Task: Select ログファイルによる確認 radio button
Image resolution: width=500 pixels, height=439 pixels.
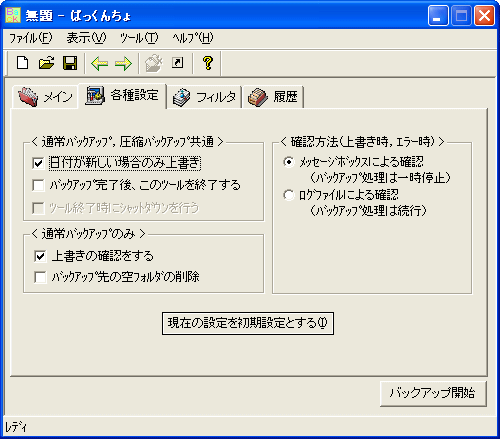Action: (x=289, y=195)
